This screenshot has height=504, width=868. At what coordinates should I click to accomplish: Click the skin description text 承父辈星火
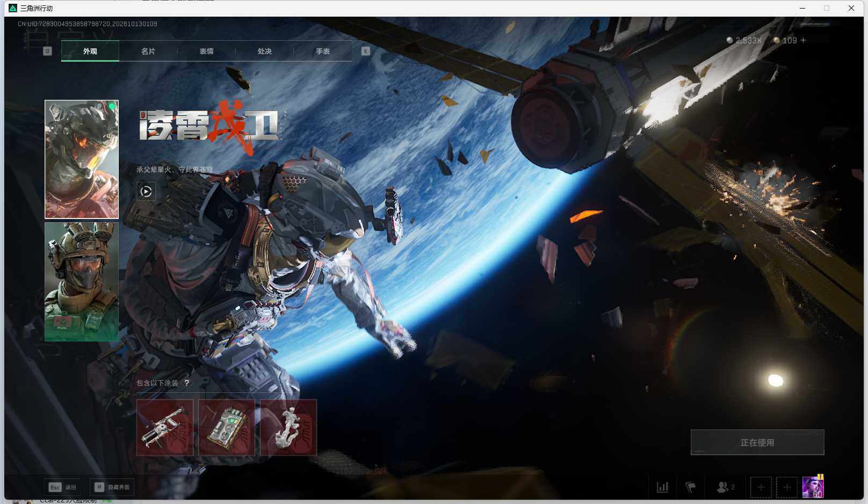175,170
